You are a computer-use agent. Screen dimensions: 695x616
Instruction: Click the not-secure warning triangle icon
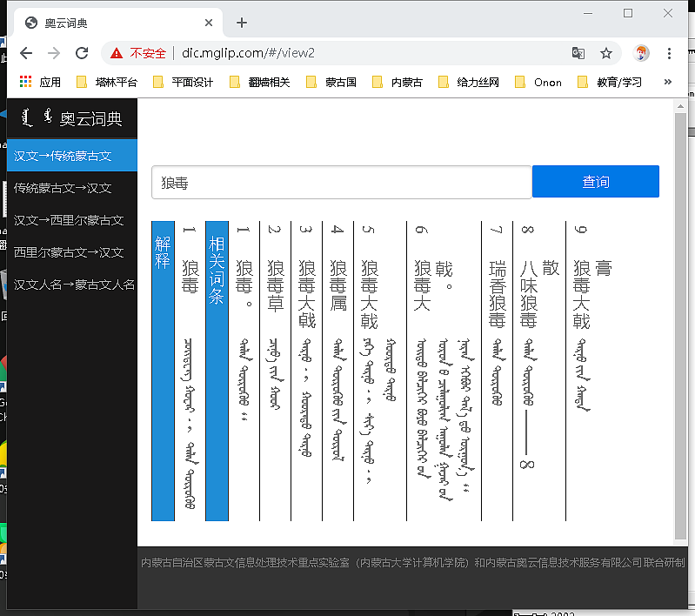pyautogui.click(x=117, y=54)
